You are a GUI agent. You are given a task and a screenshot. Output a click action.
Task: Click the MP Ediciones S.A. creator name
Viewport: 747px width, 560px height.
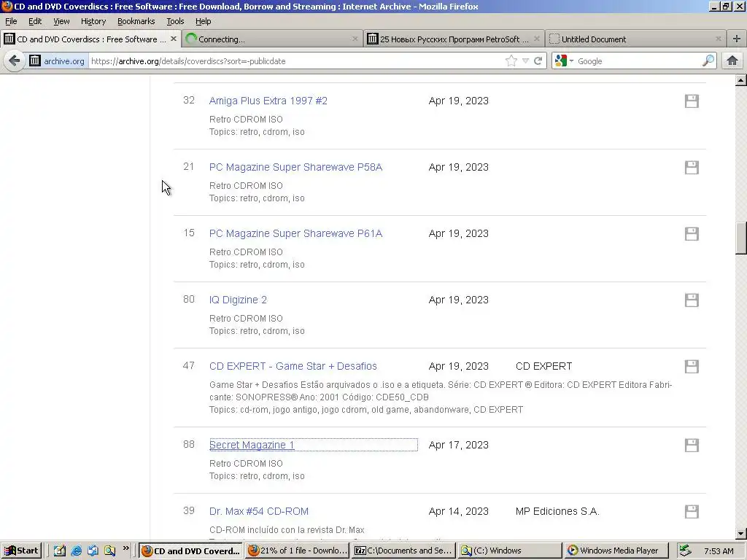(557, 511)
